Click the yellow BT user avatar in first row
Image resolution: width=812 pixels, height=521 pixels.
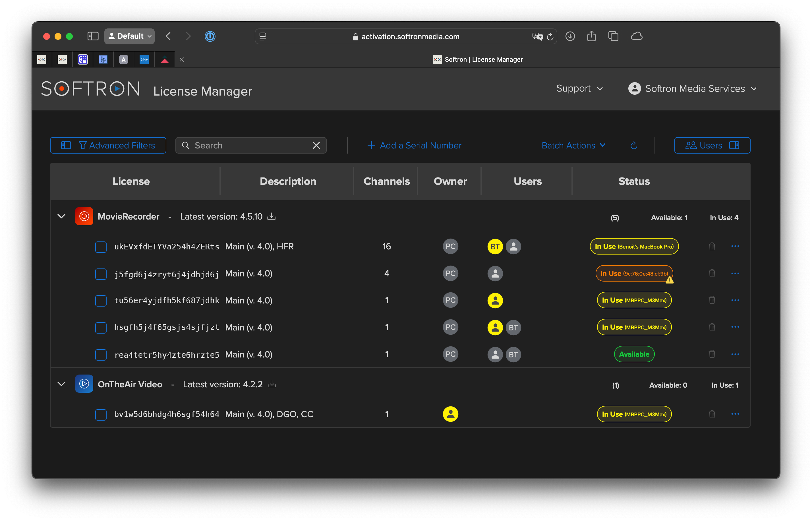click(x=495, y=246)
